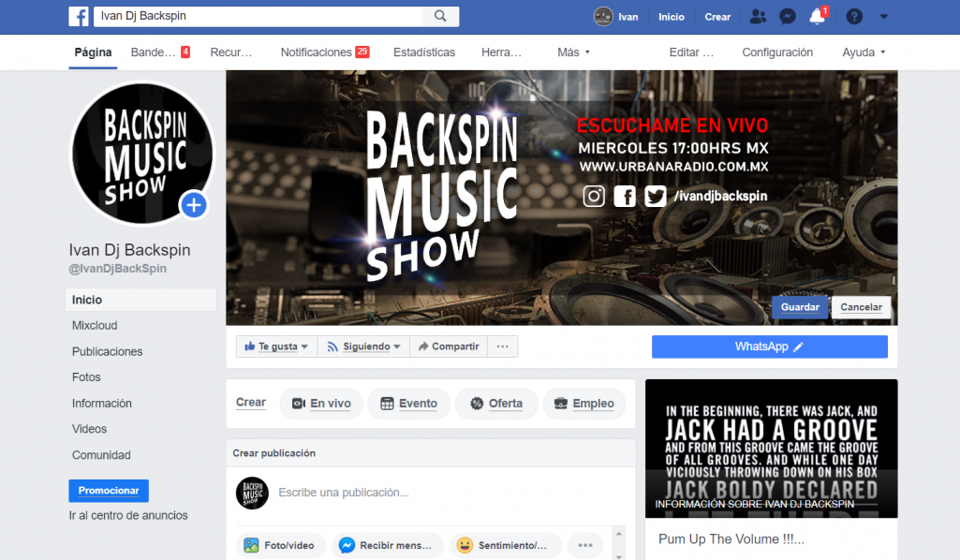Open the Herramientas tab
Screen dimensions: 960x560
coord(501,52)
